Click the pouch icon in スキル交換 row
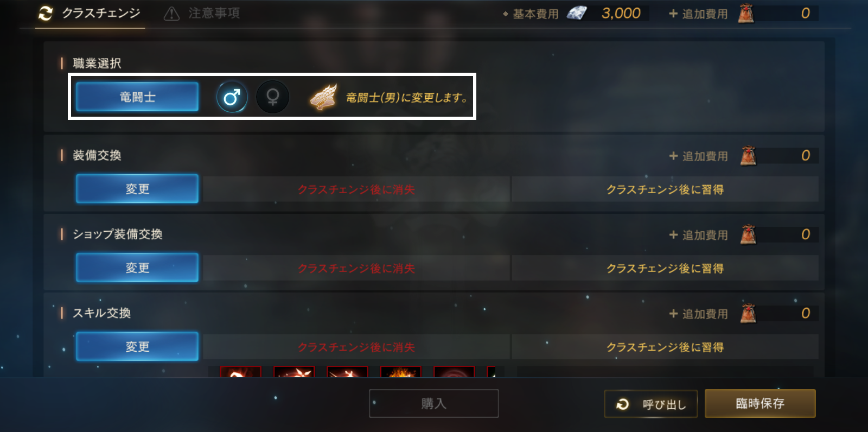Image resolution: width=868 pixels, height=432 pixels. point(748,313)
